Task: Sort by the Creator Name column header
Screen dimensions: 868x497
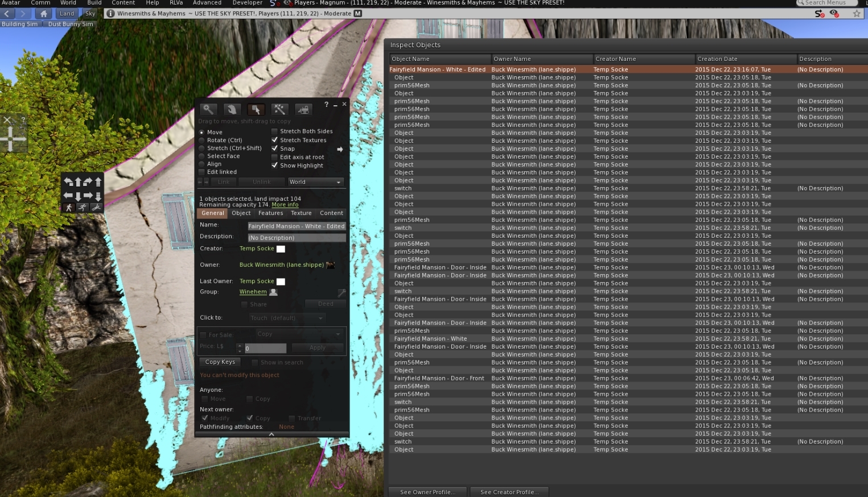Action: pyautogui.click(x=644, y=59)
